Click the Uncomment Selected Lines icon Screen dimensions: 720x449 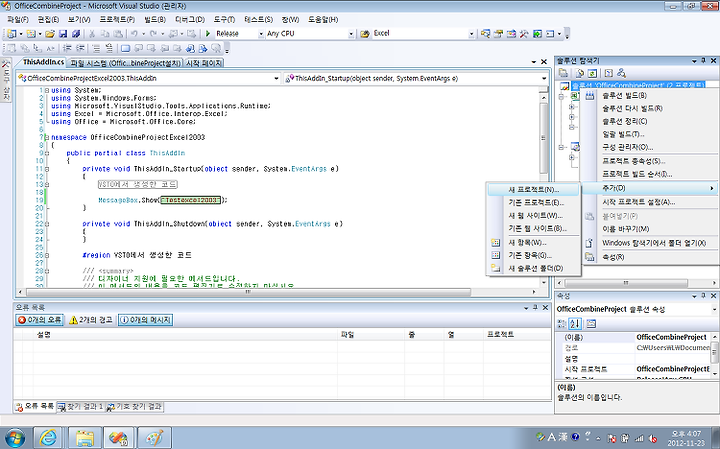[x=109, y=48]
